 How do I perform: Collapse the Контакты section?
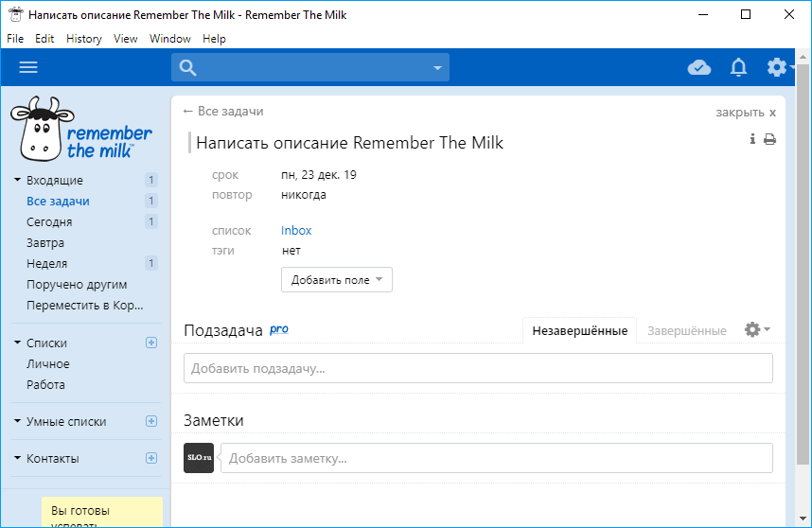point(17,458)
